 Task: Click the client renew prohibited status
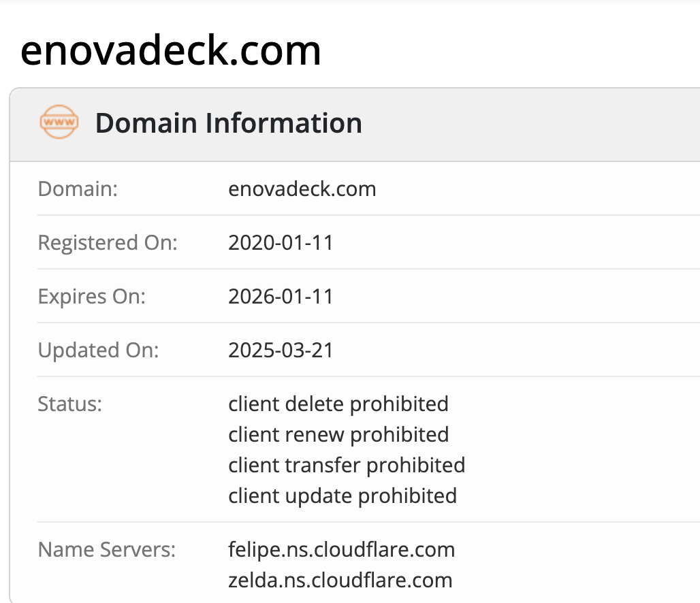(338, 434)
